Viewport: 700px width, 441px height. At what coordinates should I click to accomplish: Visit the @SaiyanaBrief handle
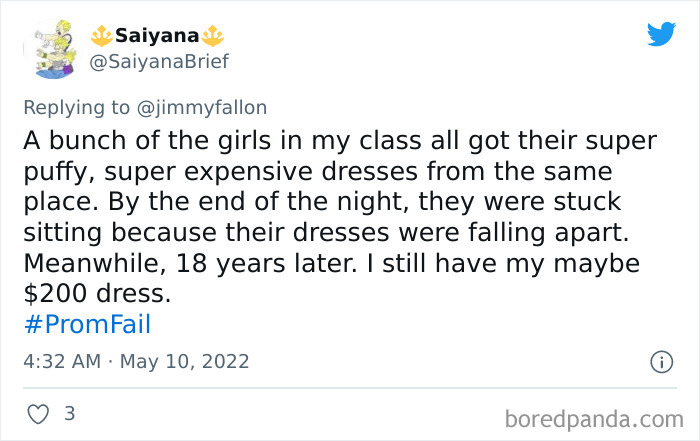(160, 62)
